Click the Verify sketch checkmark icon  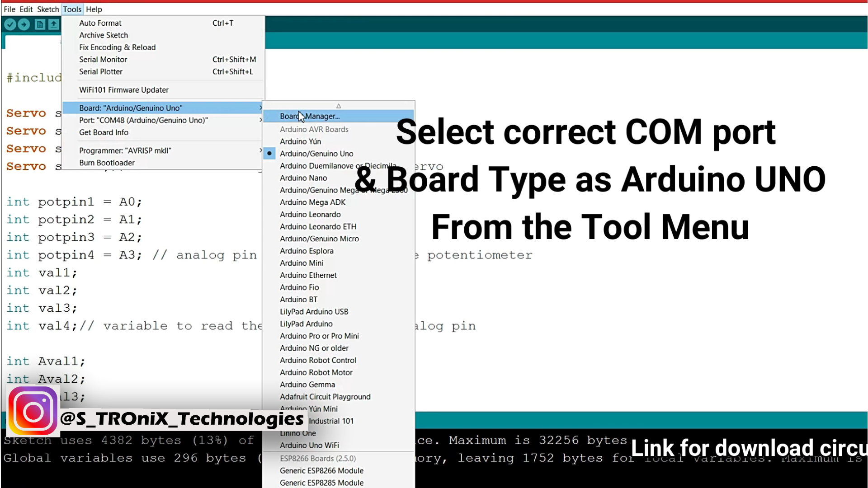coord(10,24)
